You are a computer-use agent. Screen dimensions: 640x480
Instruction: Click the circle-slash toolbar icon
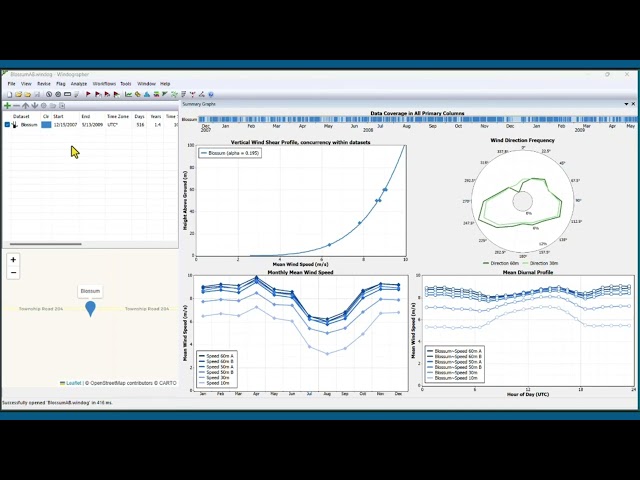(x=49, y=94)
